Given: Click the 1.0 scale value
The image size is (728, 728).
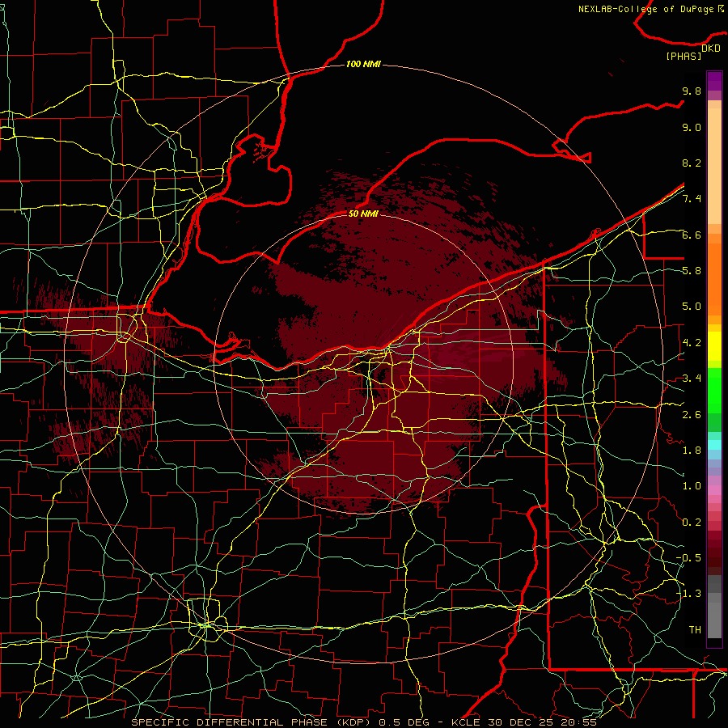Looking at the screenshot, I should tap(692, 487).
